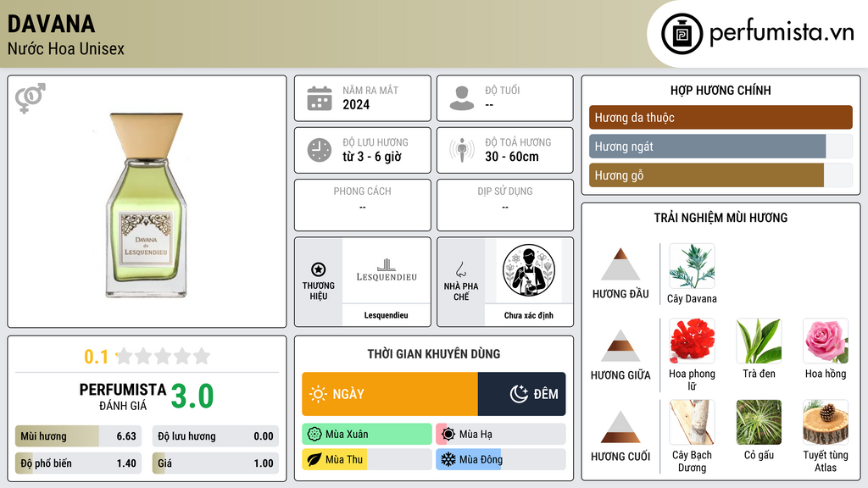868x488 pixels.
Task: Open the Hoa phong lữ note image
Action: click(x=692, y=341)
